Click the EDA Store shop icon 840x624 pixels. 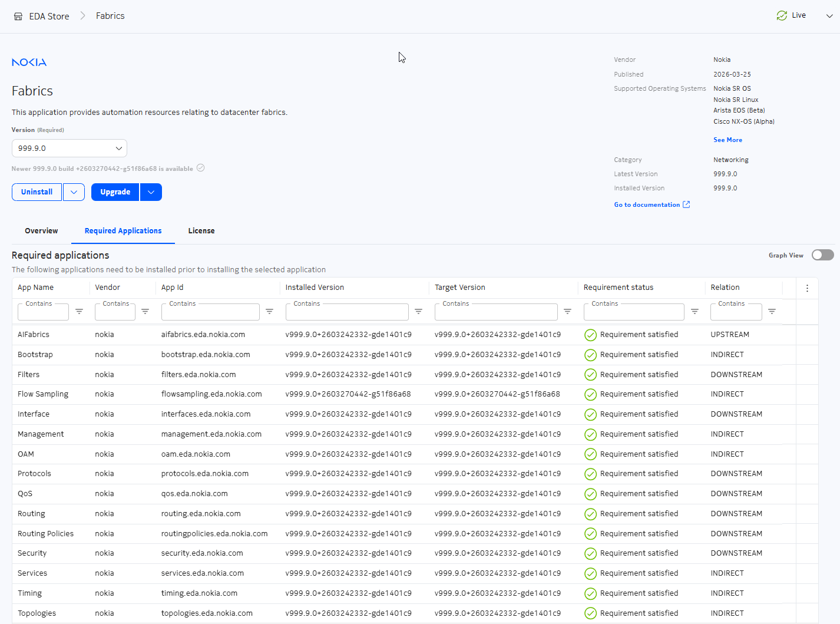[x=18, y=16]
